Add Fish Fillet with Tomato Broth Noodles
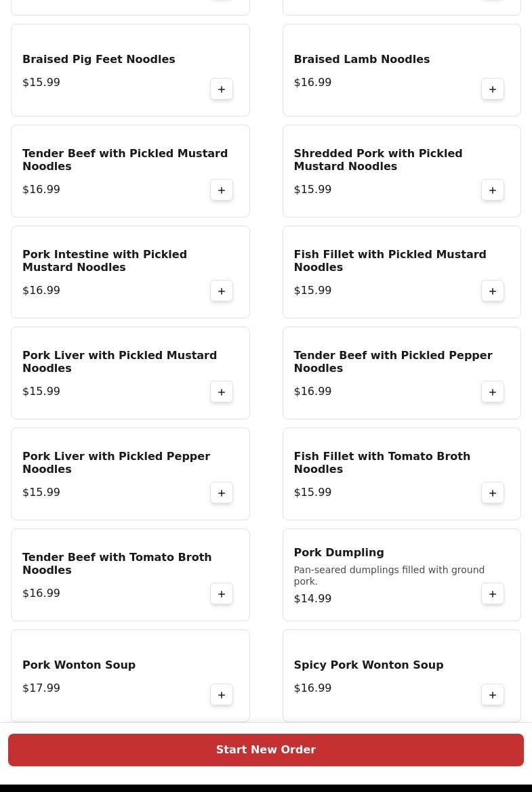Image resolution: width=532 pixels, height=792 pixels. (x=493, y=493)
